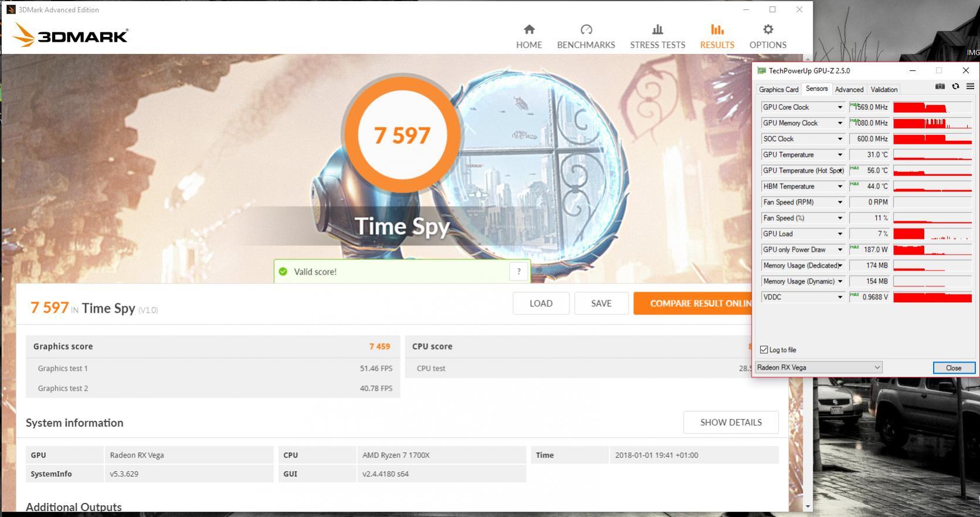Expand the VDDC sensor dropdown

point(840,298)
